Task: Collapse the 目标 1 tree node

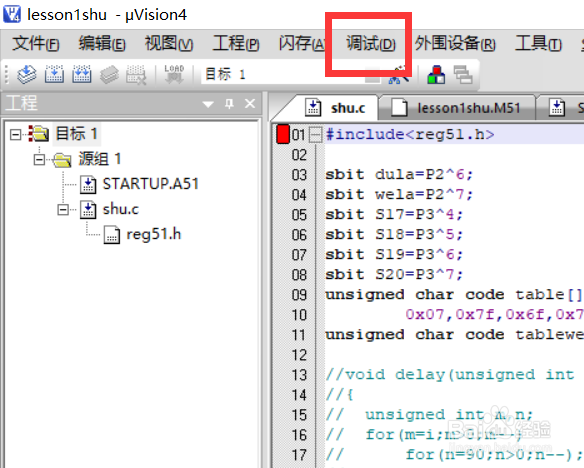Action: click(15, 134)
